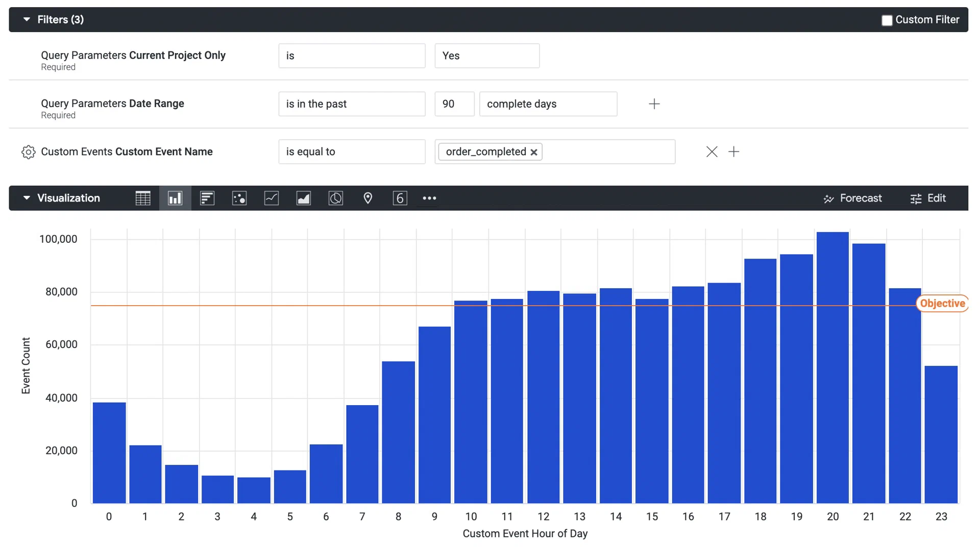The width and height of the screenshot is (980, 547).
Task: Select the line chart visualization
Action: tap(272, 198)
